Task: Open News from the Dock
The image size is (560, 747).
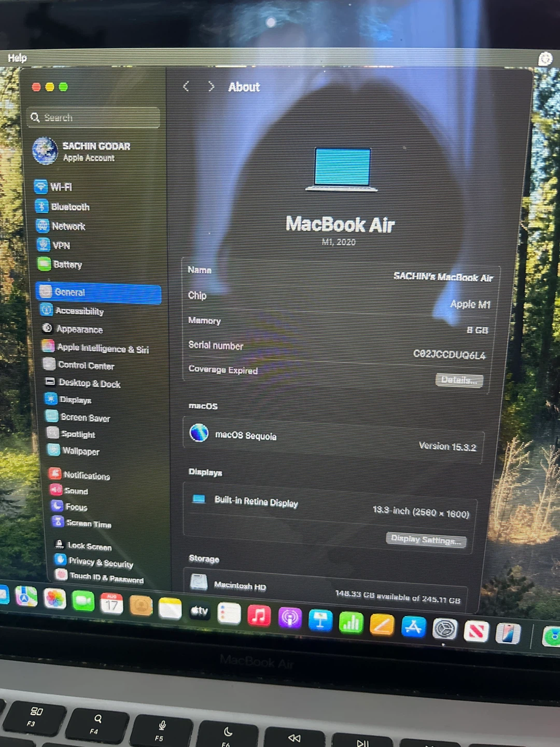Action: tap(476, 631)
